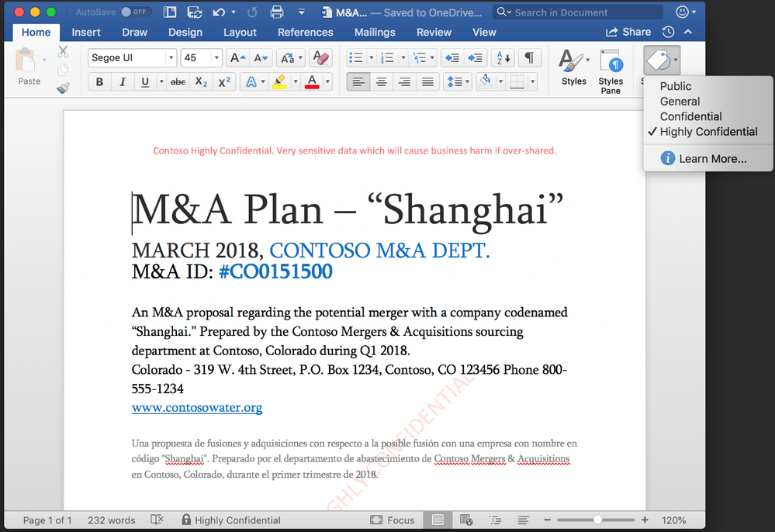Viewport: 775px width, 532px height.
Task: Open the Insert tab
Action: point(86,32)
